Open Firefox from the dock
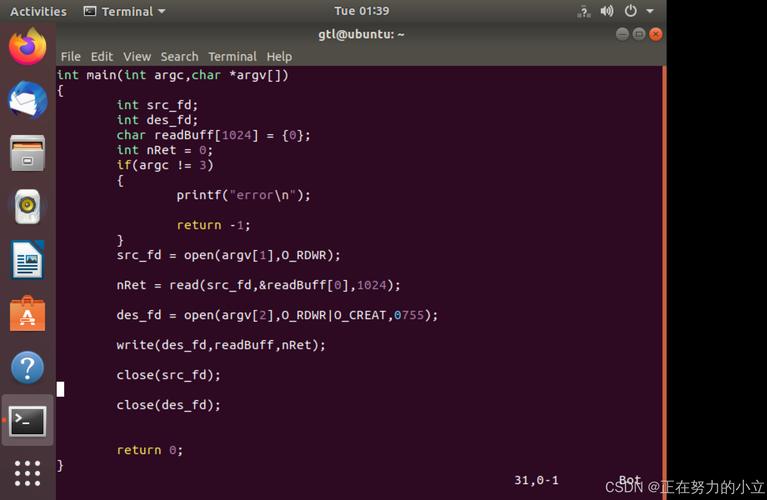The height and width of the screenshot is (500, 767). (x=27, y=46)
